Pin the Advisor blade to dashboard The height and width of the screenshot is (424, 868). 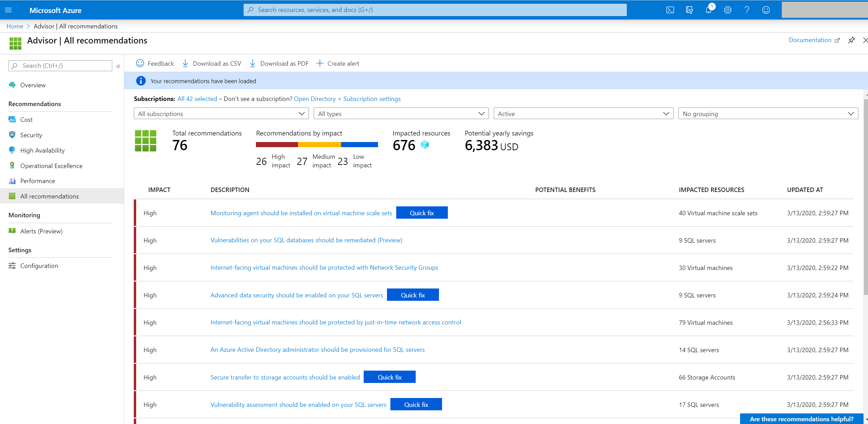click(x=851, y=40)
